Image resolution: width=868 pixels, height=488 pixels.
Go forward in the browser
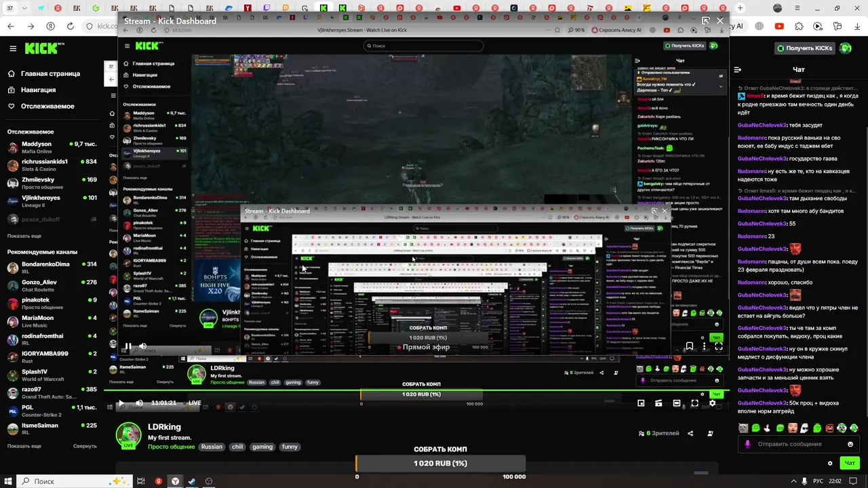[31, 26]
